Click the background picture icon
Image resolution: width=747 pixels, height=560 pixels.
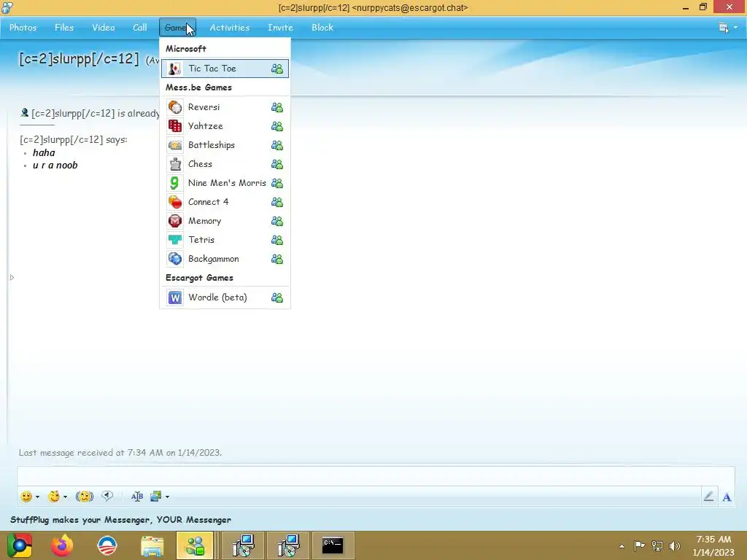156,497
